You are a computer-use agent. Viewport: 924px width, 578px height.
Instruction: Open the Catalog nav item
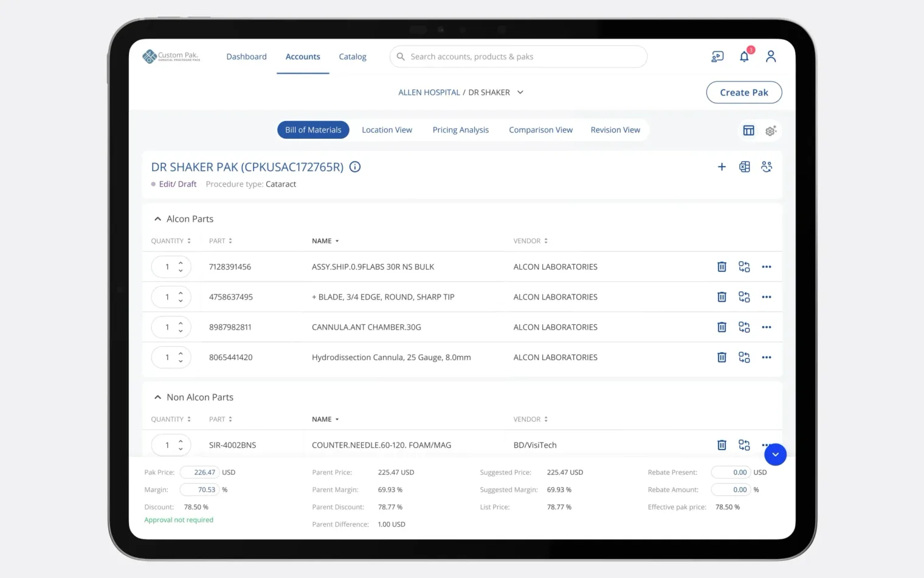[353, 57]
